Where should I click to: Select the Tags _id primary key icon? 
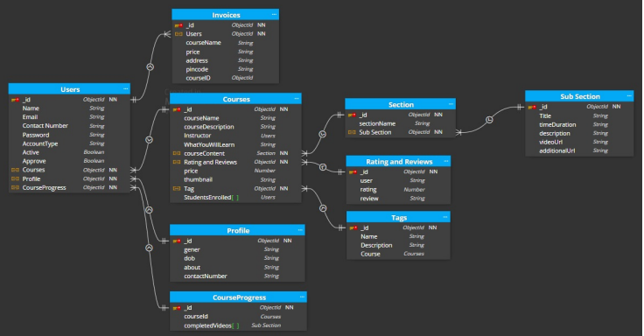coord(353,228)
